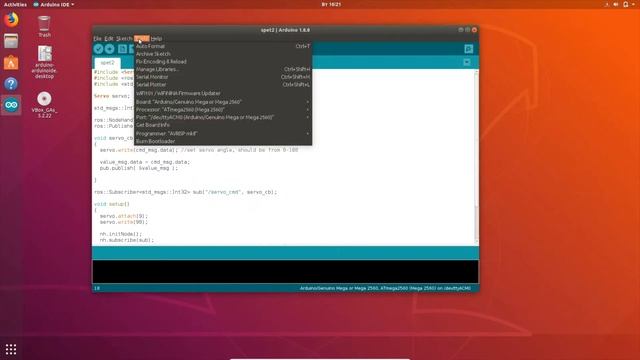Choose Archive Sketch menu entry
The image size is (640, 360).
click(223, 54)
